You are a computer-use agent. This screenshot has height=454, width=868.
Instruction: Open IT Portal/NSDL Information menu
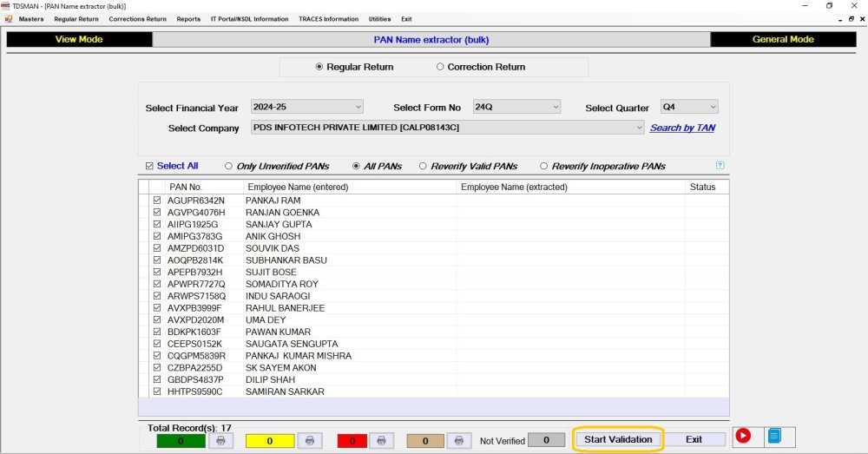point(250,19)
